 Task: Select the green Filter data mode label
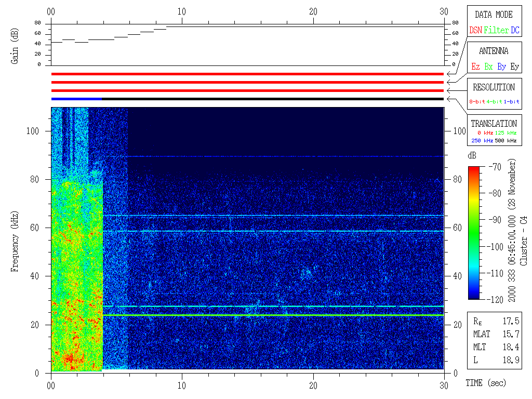(x=496, y=31)
